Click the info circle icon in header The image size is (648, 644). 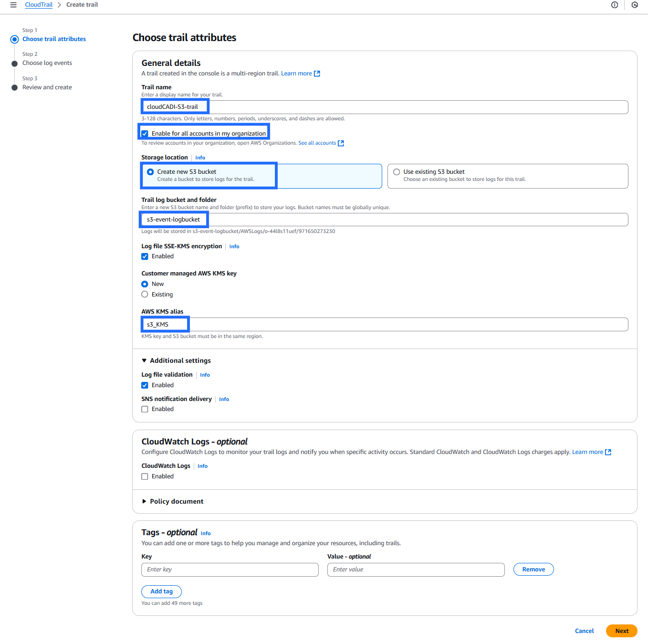pyautogui.click(x=615, y=5)
